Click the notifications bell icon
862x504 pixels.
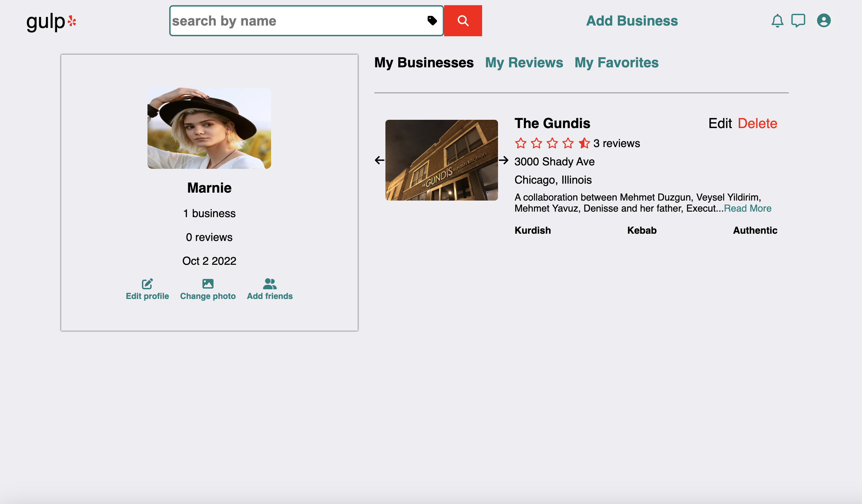coord(777,21)
